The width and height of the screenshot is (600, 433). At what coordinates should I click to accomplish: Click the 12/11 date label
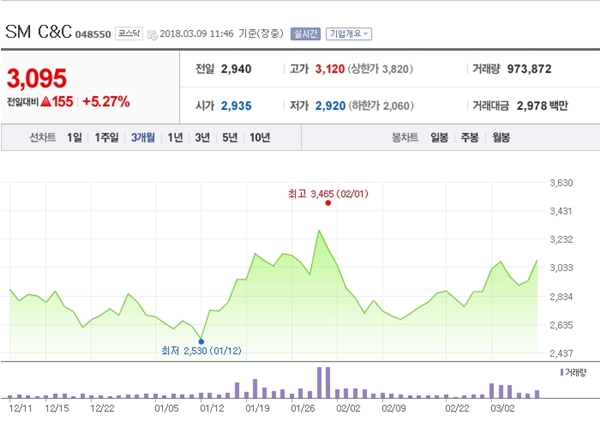coord(20,409)
